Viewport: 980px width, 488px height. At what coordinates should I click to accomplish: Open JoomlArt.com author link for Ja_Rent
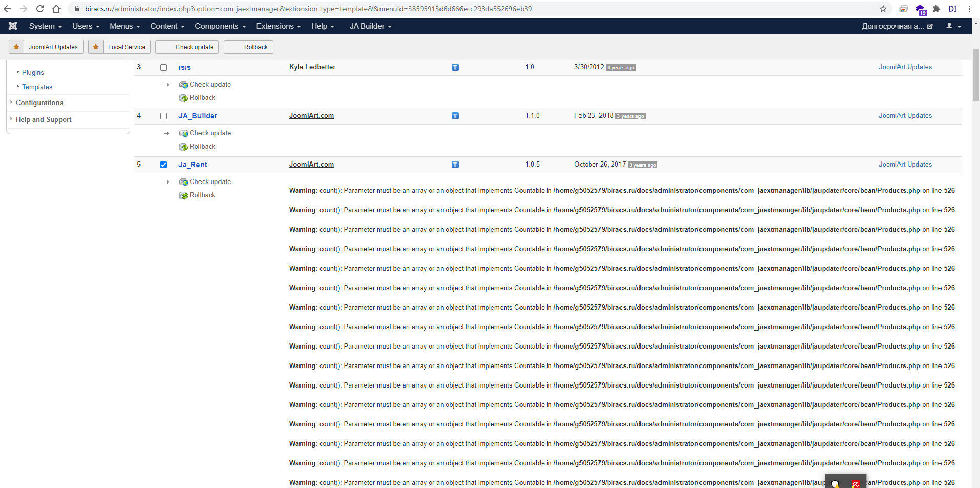tap(311, 165)
